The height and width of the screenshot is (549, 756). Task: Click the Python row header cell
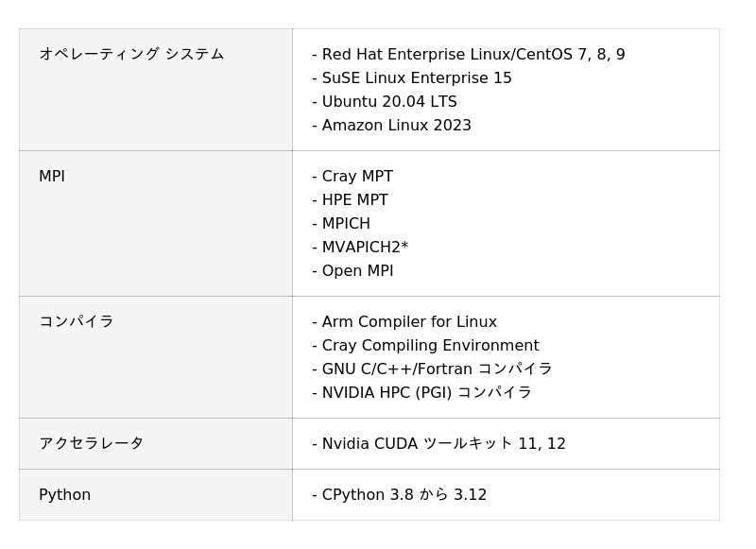pyautogui.click(x=156, y=495)
